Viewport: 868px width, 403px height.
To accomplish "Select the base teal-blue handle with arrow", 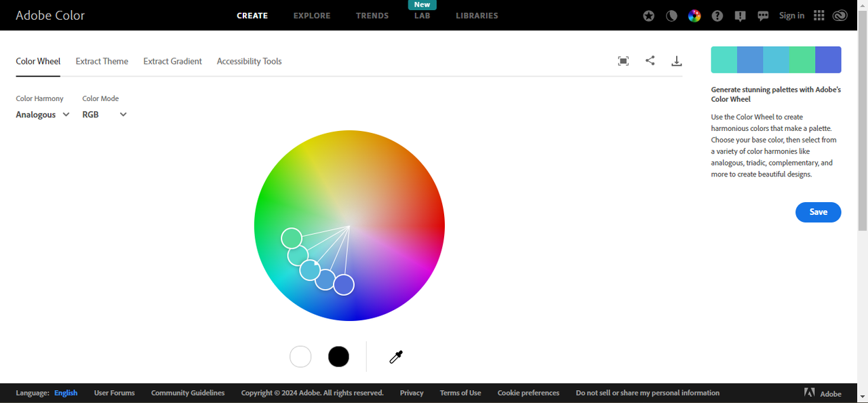I will click(310, 270).
